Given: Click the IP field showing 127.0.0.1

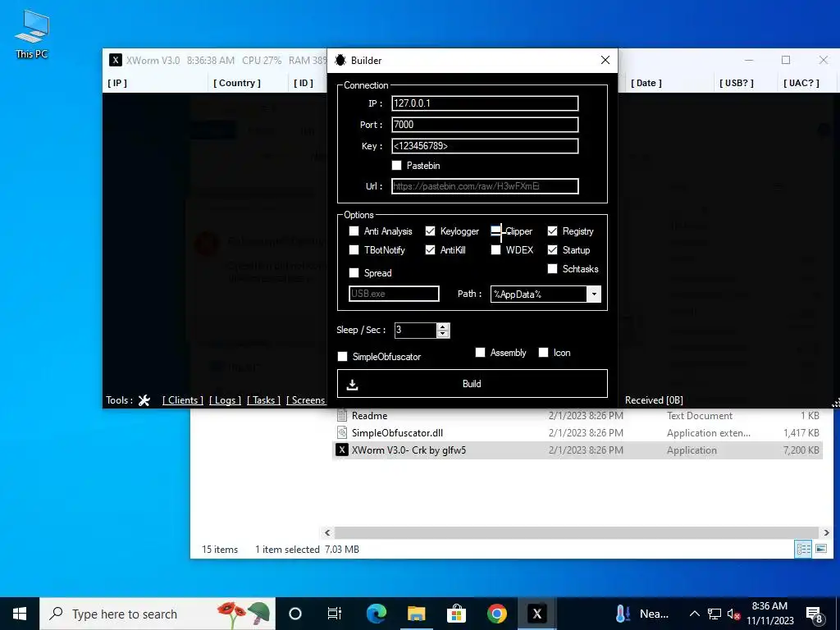Looking at the screenshot, I should click(x=485, y=103).
